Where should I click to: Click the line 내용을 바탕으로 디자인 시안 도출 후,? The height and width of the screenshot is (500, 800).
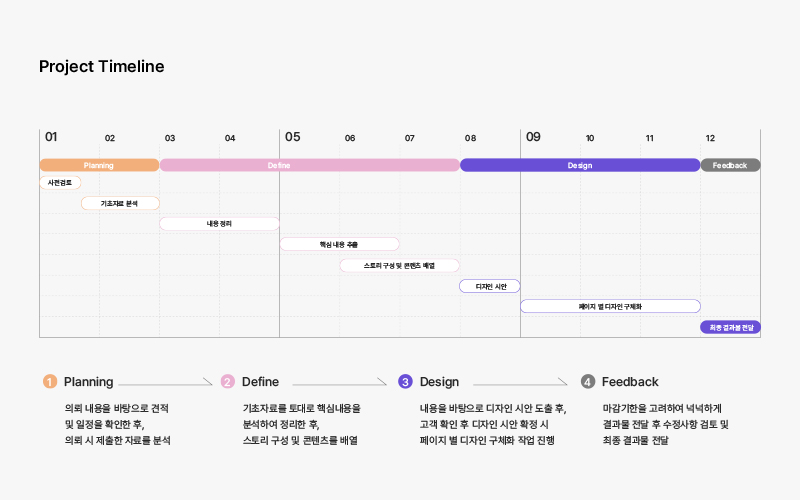pos(493,408)
